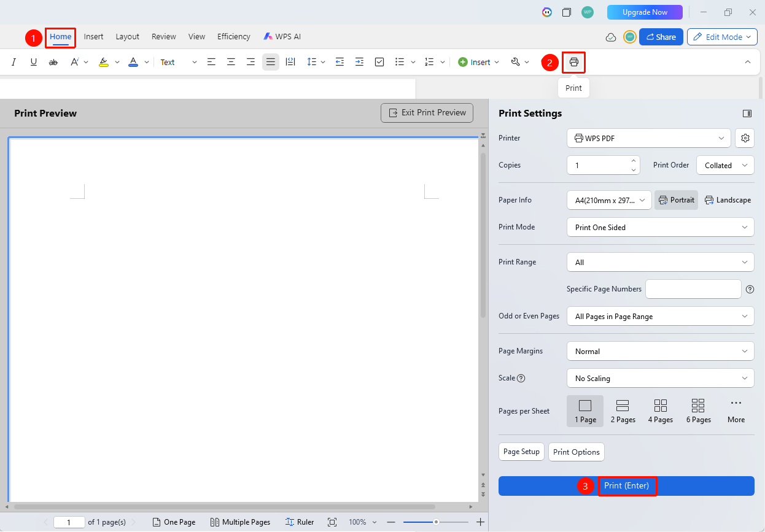This screenshot has width=765, height=532.
Task: Select Landscape orientation
Action: 728,200
